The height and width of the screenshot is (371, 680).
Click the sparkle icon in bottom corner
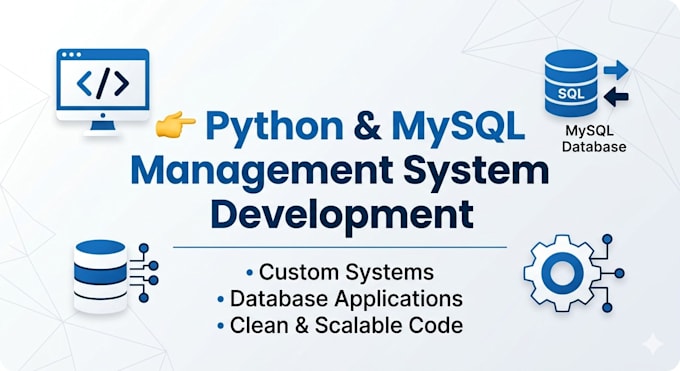pos(652,345)
